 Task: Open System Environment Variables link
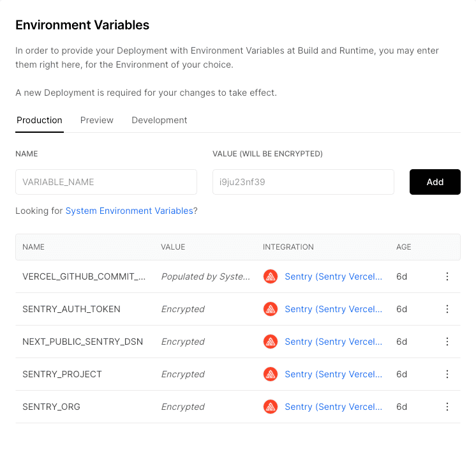point(129,211)
